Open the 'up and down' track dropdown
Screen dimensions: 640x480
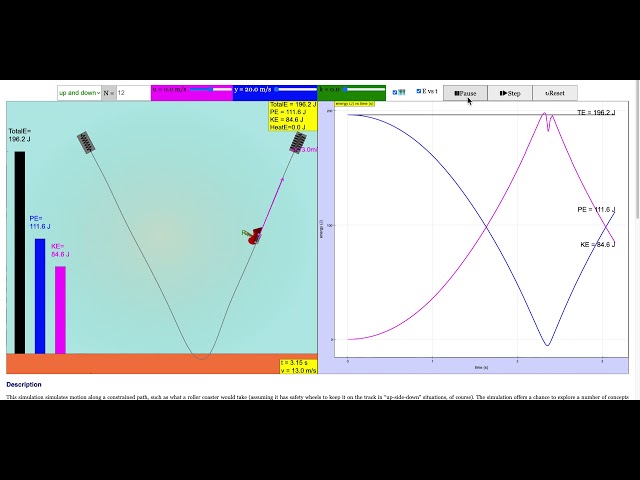point(79,93)
